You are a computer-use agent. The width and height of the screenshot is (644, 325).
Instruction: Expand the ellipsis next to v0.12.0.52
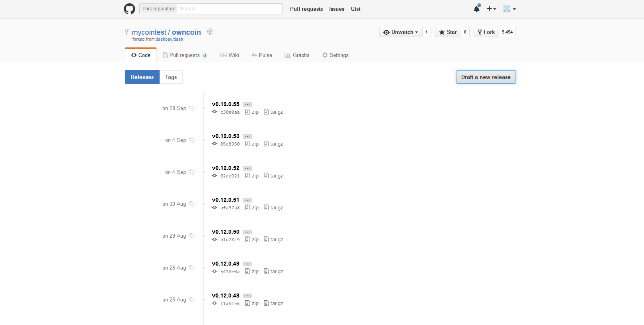coord(247,168)
